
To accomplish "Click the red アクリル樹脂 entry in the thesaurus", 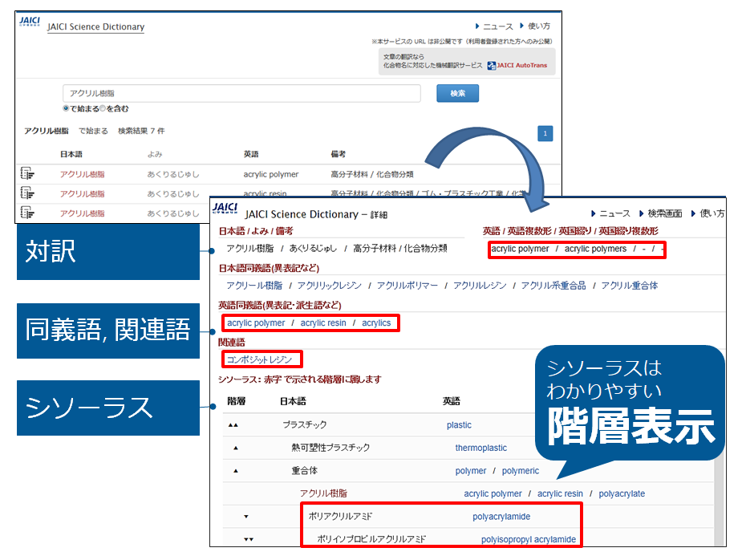I will [323, 493].
